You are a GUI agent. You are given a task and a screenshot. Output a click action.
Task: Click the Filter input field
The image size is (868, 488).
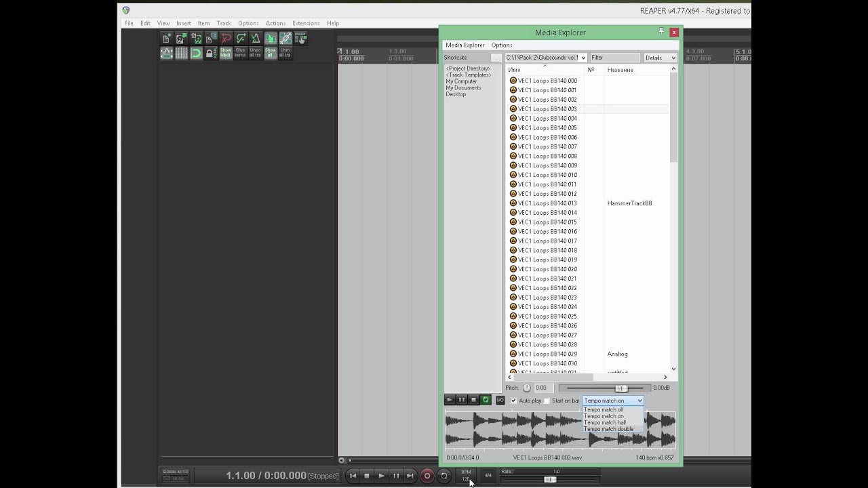(x=614, y=58)
